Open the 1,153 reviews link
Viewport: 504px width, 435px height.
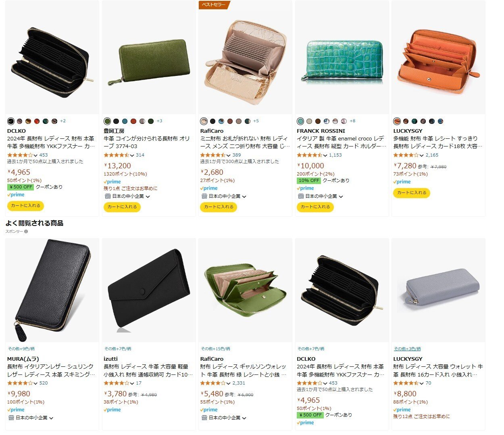click(x=335, y=155)
